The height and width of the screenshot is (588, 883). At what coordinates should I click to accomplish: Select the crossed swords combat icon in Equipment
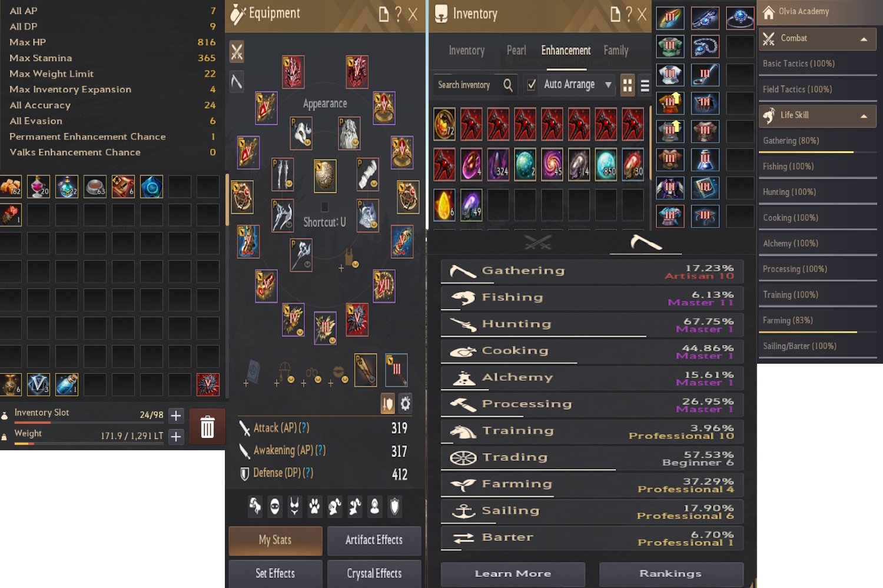(237, 52)
